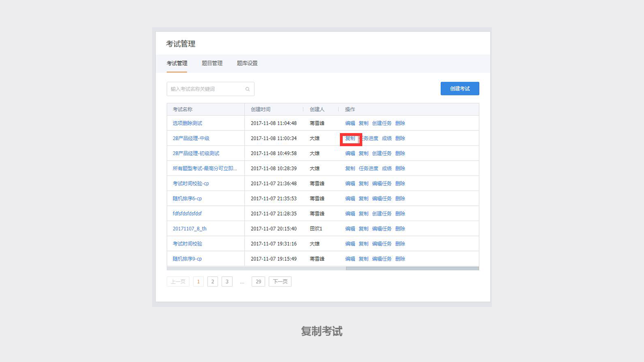The image size is (644, 362).
Task: Click 编辑 for fdfsfdsfdsfdsf
Action: pos(350,214)
